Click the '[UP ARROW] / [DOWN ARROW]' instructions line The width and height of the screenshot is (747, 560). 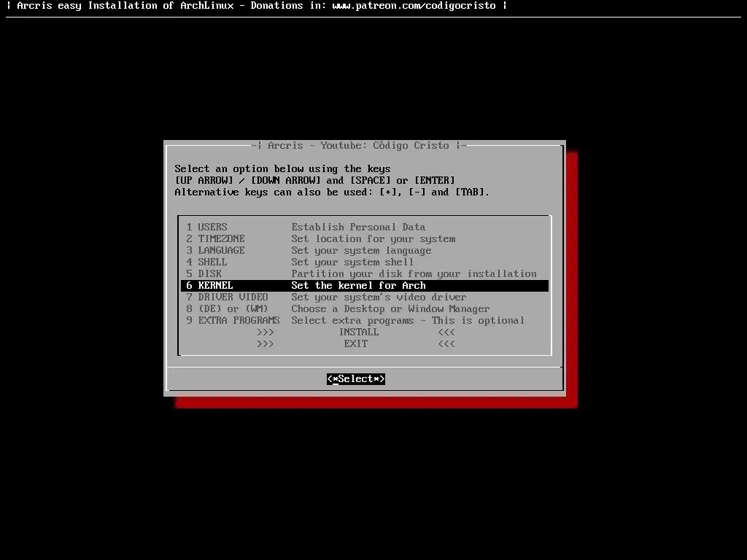coord(314,181)
